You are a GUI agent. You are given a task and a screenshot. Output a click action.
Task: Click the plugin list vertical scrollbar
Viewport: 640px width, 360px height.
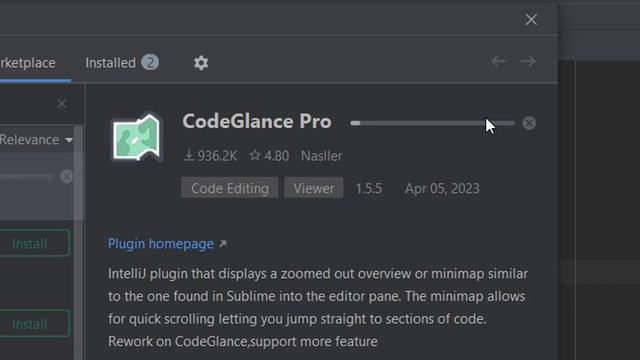tap(78, 242)
